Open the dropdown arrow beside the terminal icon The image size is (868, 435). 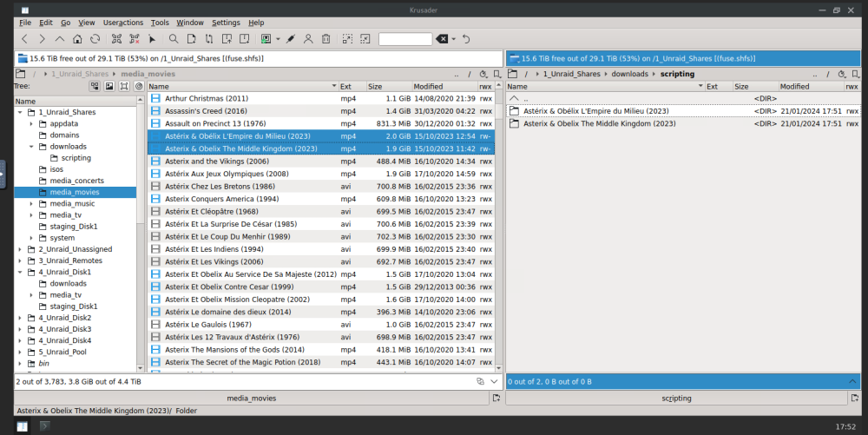[278, 39]
